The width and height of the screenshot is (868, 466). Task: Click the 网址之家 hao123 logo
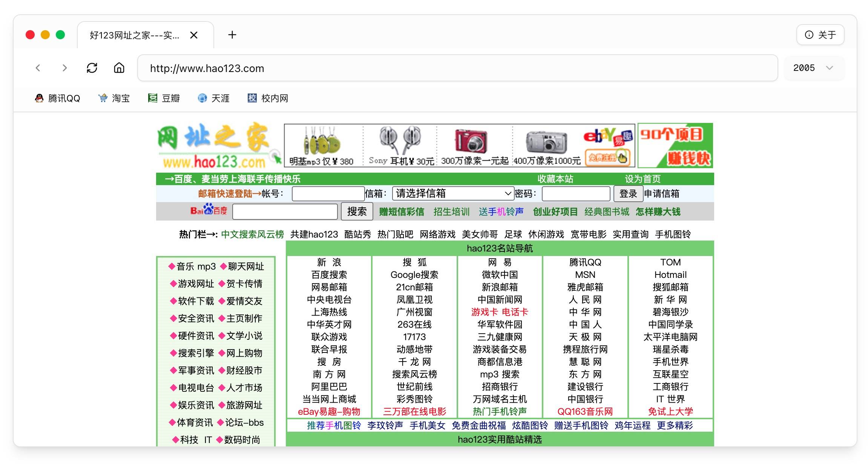219,146
